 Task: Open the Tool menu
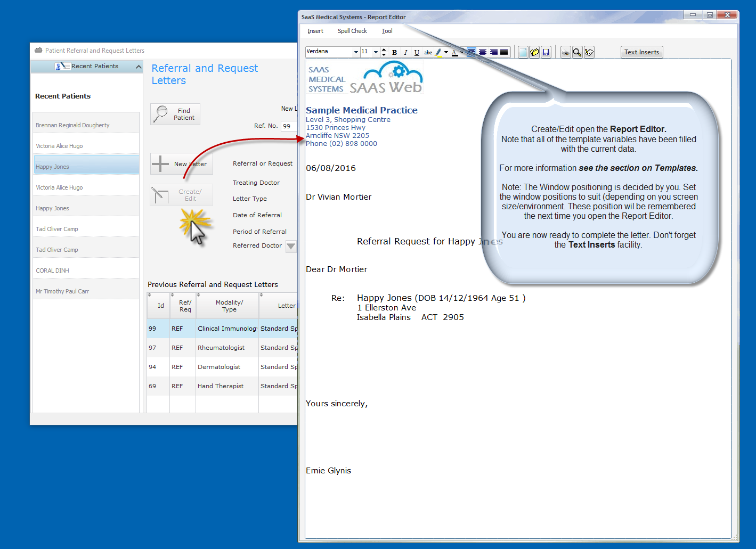[x=387, y=31]
